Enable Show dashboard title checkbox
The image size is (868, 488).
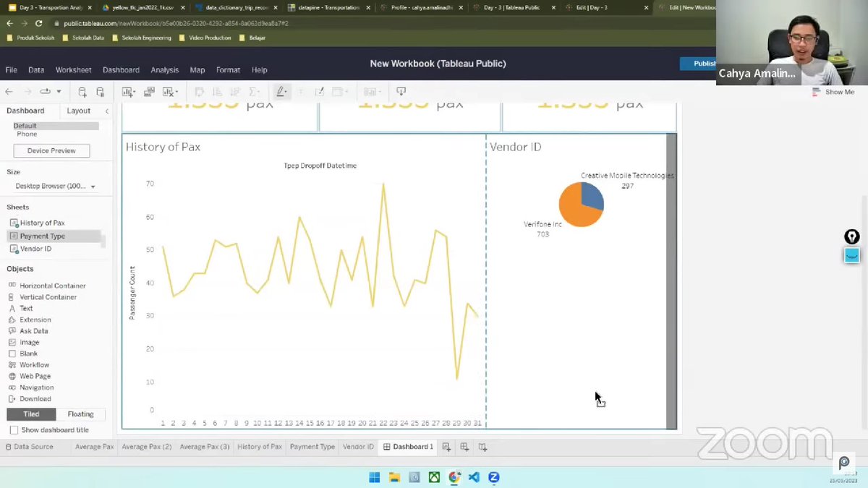tap(14, 430)
